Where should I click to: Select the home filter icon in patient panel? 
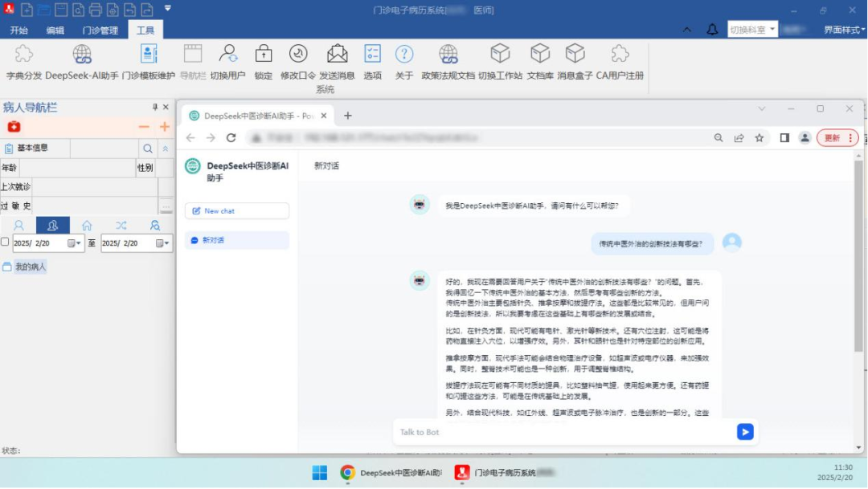(x=87, y=225)
